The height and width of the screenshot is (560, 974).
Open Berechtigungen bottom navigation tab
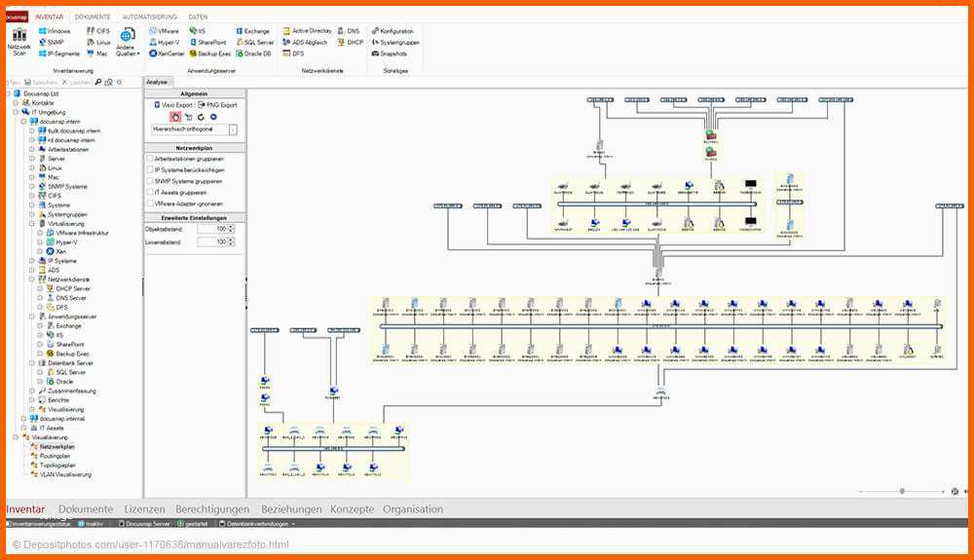(x=212, y=509)
